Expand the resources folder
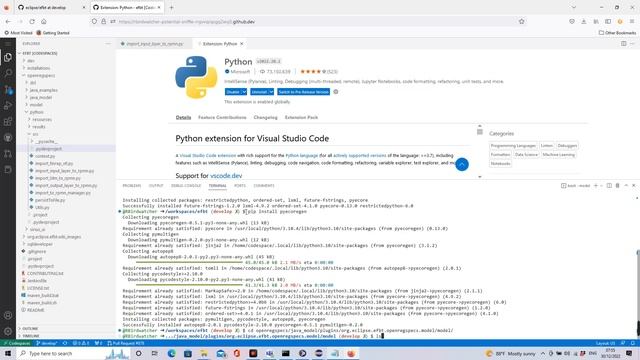Viewport: 640px width, 360px height. pyautogui.click(x=42, y=120)
